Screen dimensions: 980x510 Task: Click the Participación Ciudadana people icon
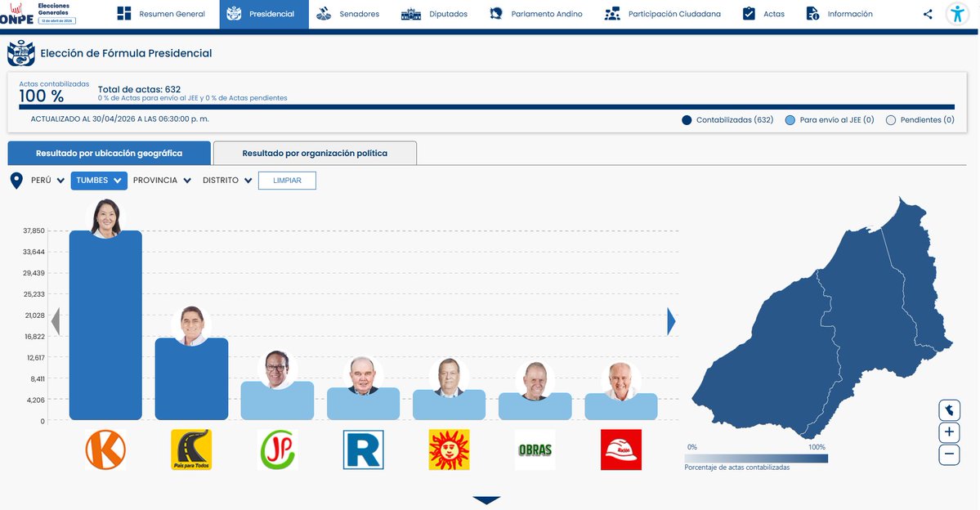click(x=612, y=14)
